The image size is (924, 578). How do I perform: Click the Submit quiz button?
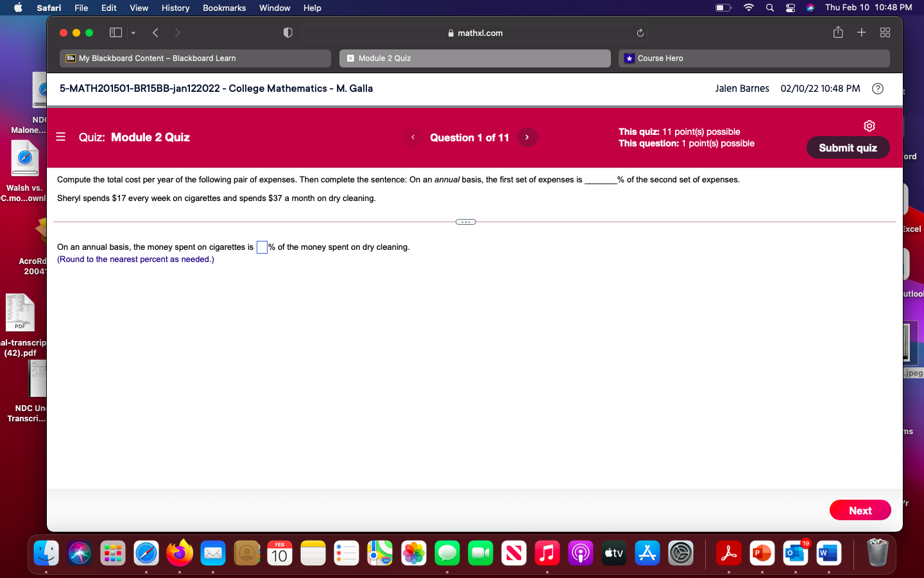point(848,147)
